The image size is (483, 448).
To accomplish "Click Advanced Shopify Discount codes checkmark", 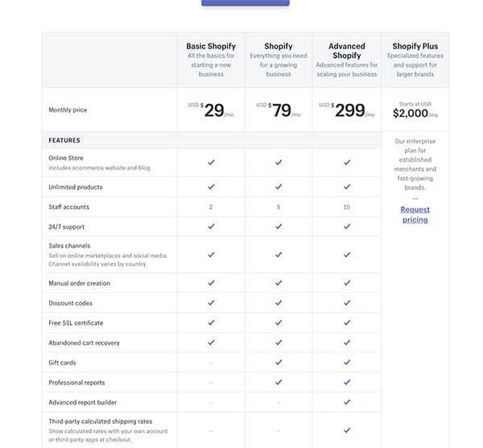I will click(x=347, y=303).
